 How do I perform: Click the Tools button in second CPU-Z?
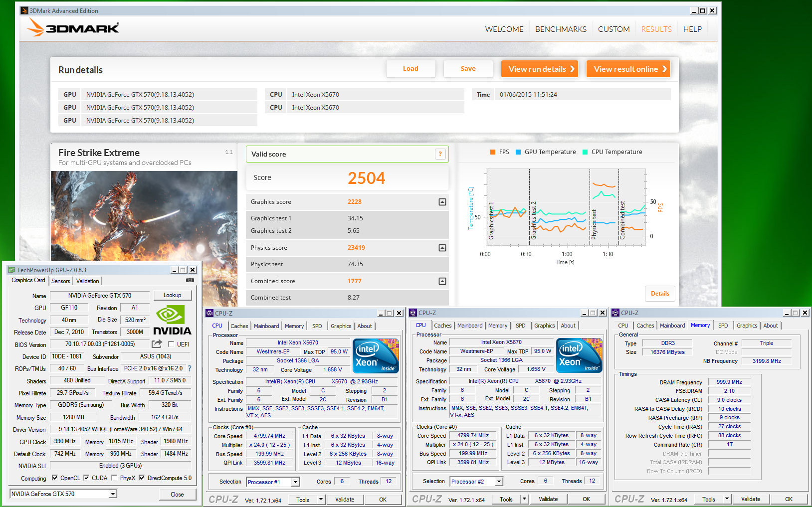(x=506, y=499)
